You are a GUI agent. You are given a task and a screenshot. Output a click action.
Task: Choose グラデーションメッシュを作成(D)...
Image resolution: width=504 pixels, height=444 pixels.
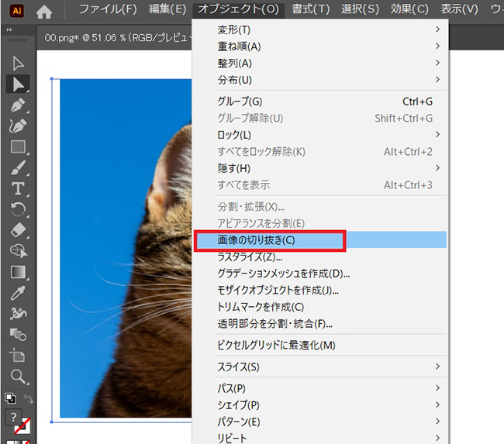tap(320, 274)
